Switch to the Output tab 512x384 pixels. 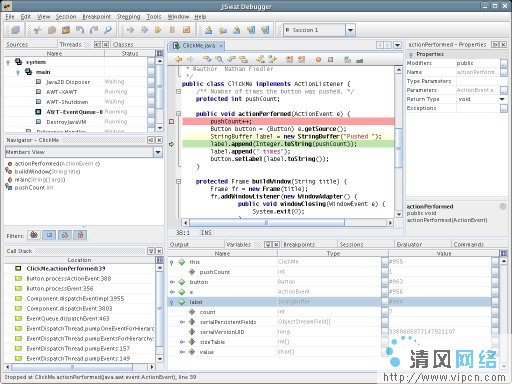(179, 245)
